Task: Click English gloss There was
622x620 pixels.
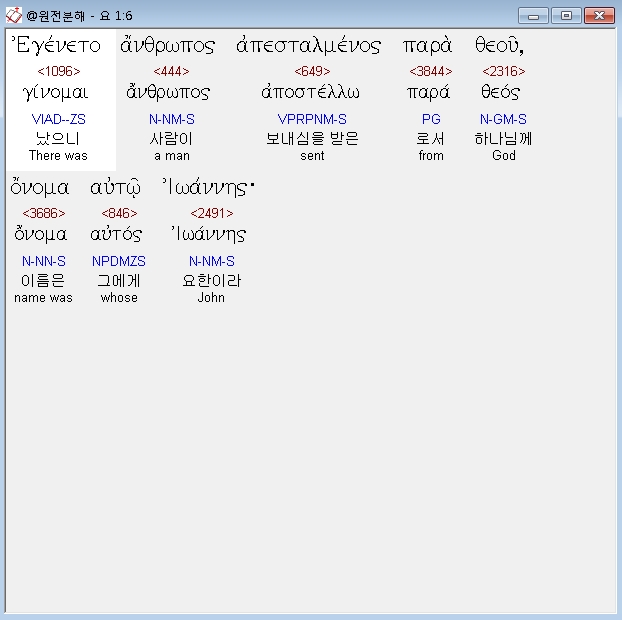Action: 58,155
